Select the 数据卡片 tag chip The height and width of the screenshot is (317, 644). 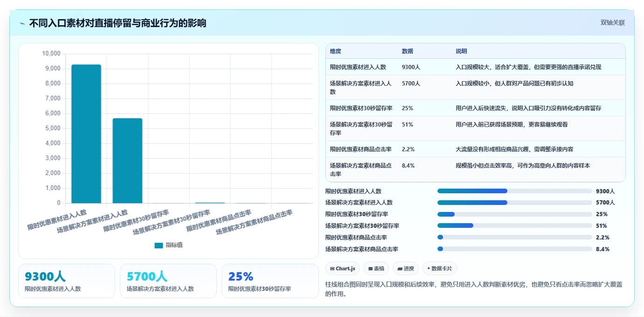point(440,268)
